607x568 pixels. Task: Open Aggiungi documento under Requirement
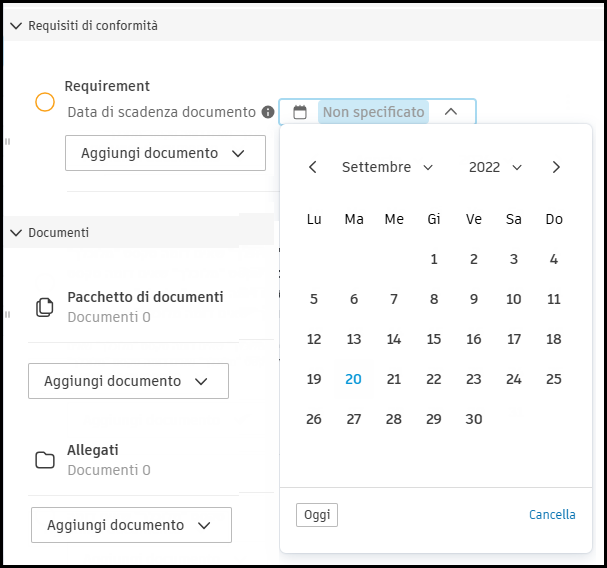(165, 153)
